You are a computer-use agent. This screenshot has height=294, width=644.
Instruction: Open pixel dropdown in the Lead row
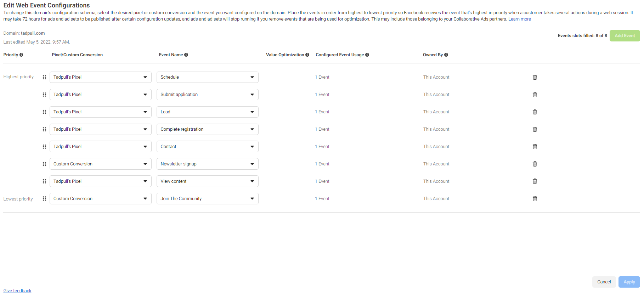101,112
